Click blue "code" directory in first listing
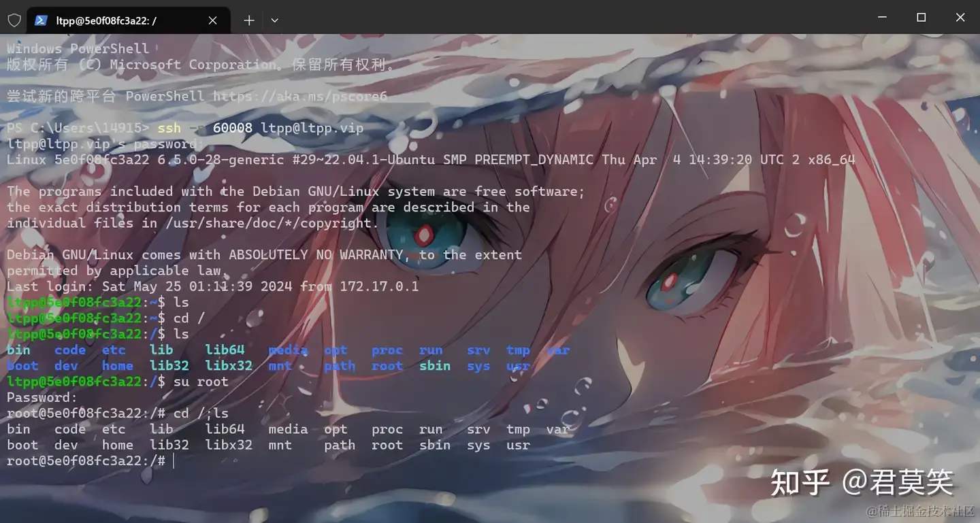This screenshot has width=980, height=523. coord(70,350)
